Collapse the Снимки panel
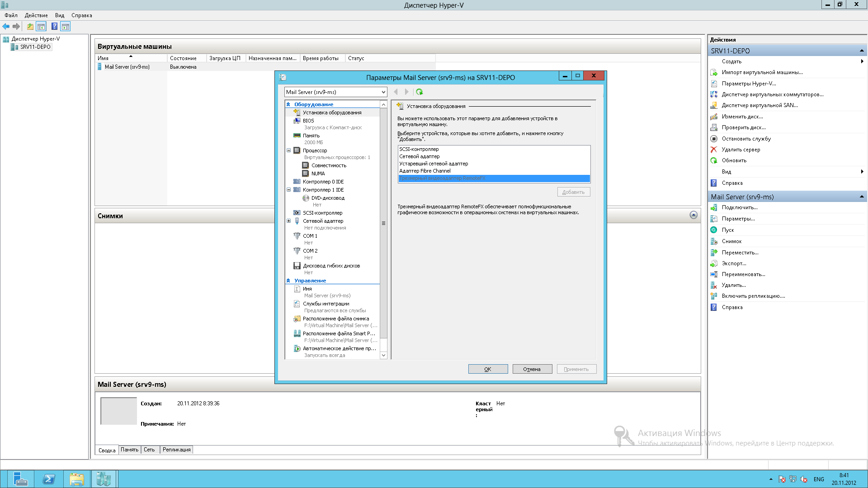The width and height of the screenshot is (868, 488). [x=693, y=215]
